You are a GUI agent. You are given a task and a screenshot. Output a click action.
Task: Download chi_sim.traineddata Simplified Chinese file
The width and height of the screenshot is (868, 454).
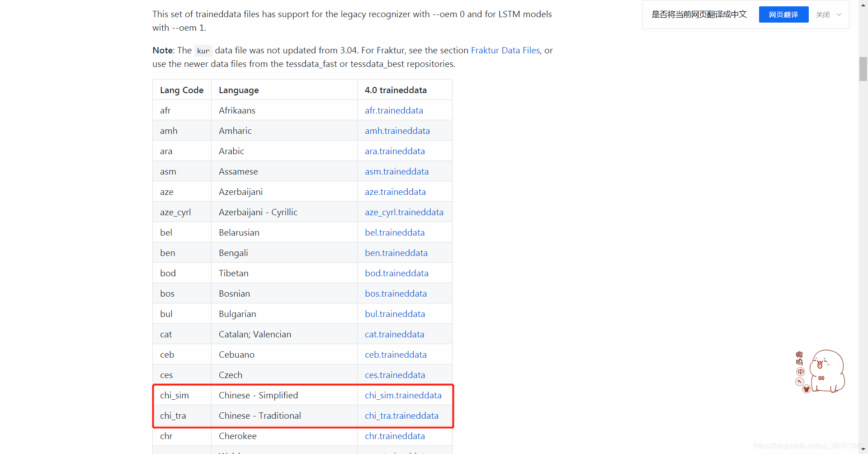403,395
